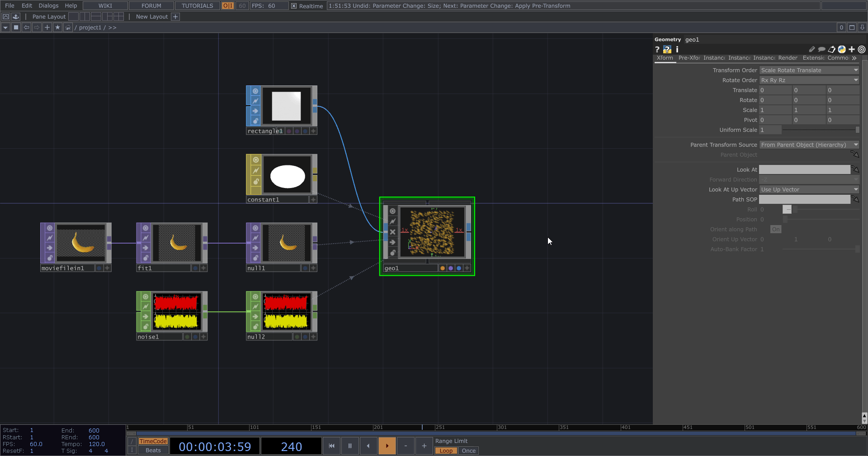Click the bookmark star icon in path bar
This screenshot has height=456, width=868.
(57, 28)
